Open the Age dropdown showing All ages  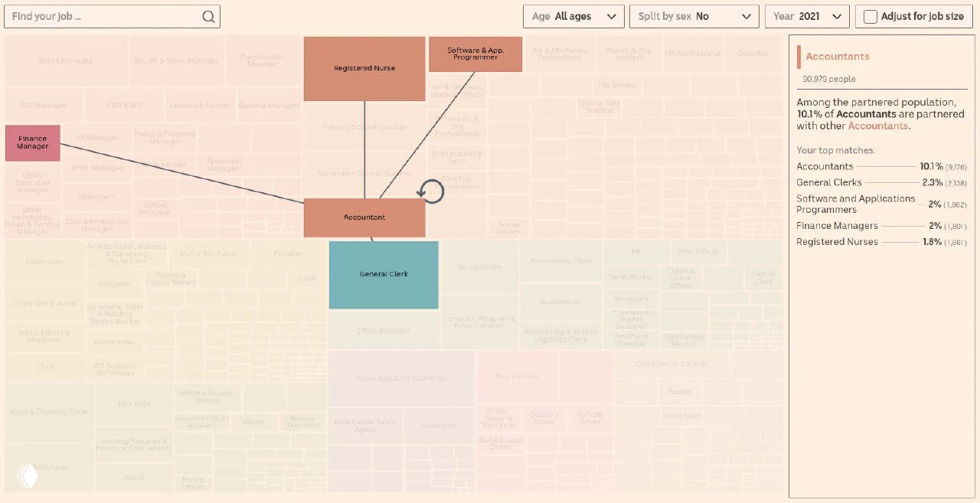(573, 15)
